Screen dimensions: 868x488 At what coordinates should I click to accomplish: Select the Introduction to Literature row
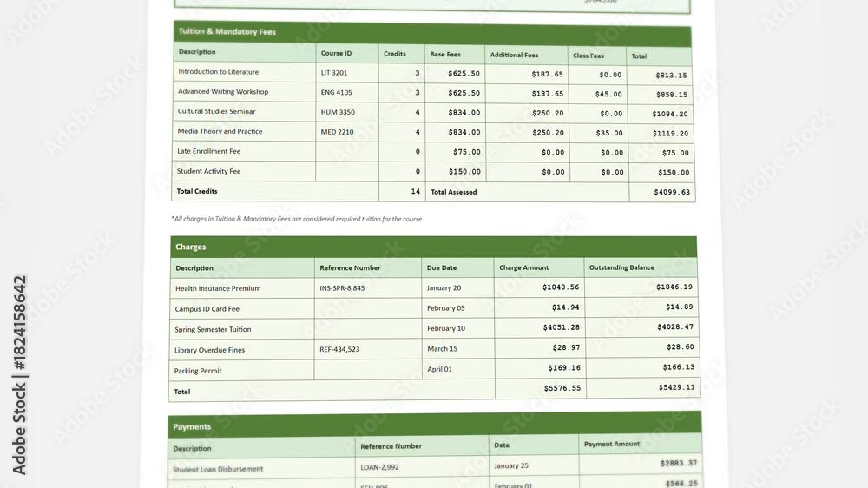pos(432,73)
